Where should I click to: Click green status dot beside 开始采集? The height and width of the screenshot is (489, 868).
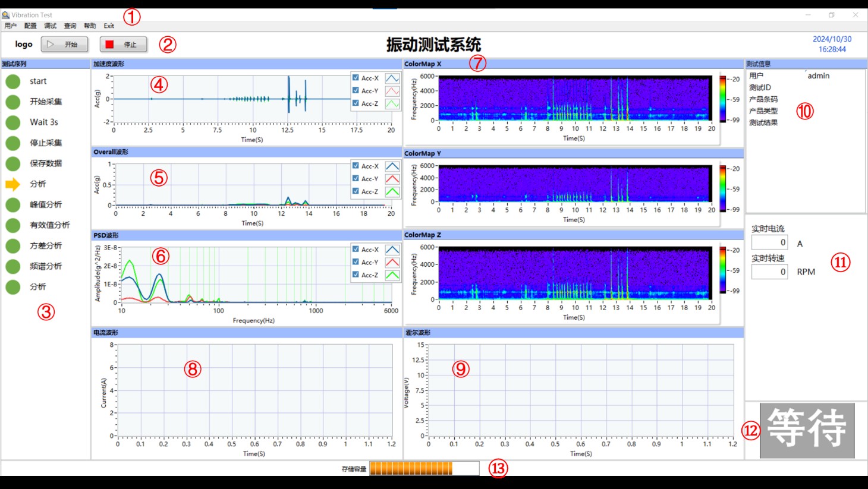coord(13,102)
